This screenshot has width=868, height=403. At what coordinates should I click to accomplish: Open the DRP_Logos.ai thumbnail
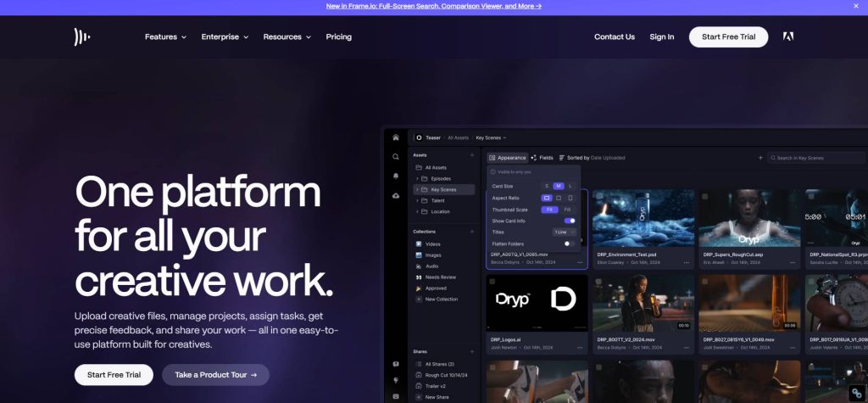click(537, 303)
